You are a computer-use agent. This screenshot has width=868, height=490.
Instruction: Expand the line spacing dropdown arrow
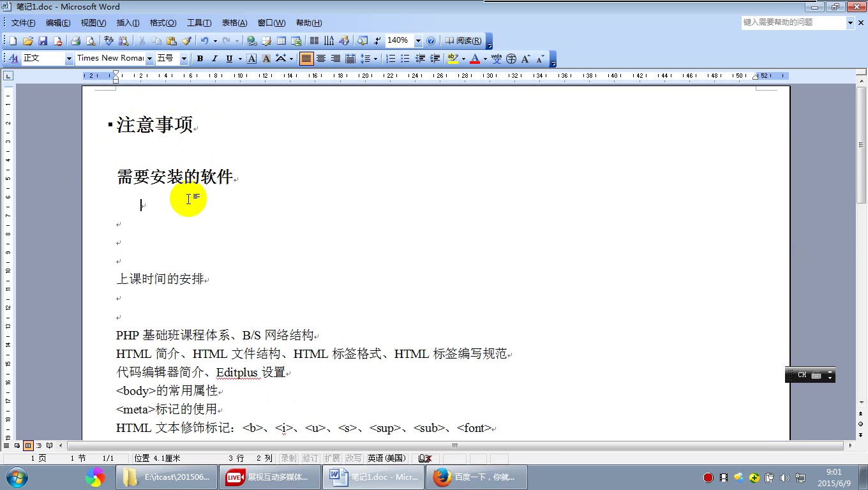click(x=375, y=59)
